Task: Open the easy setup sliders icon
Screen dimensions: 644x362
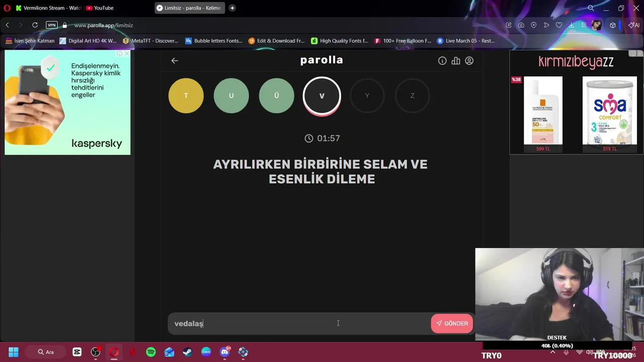Action: (x=584, y=25)
